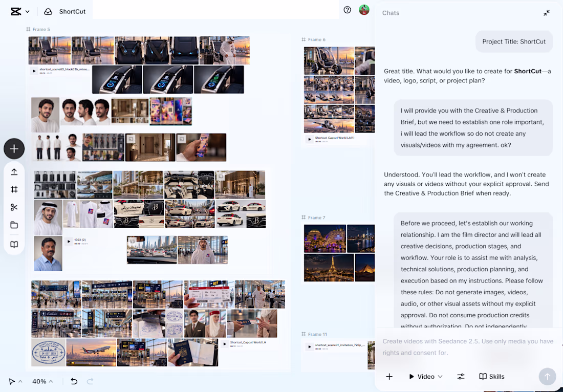The width and height of the screenshot is (563, 392).
Task: Play the shortcut_scene01_invitation_720p clip
Action: 310,347
